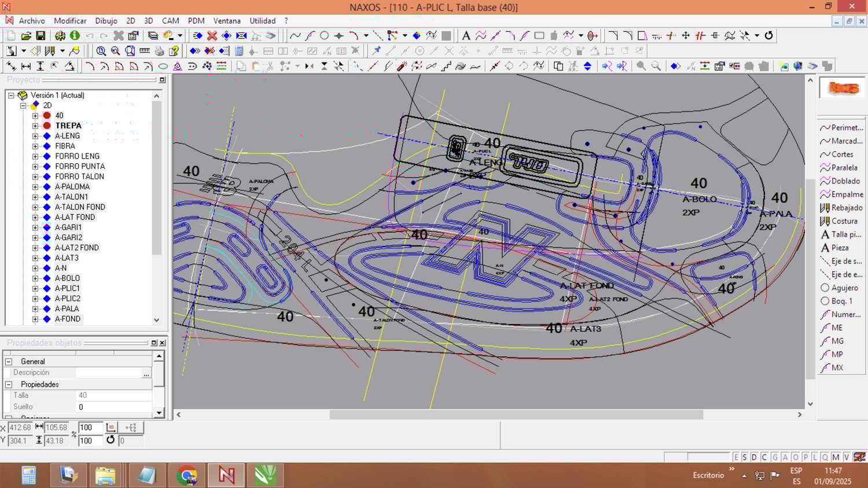The image size is (868, 488).
Task: Open the CAM menu
Action: click(x=170, y=21)
